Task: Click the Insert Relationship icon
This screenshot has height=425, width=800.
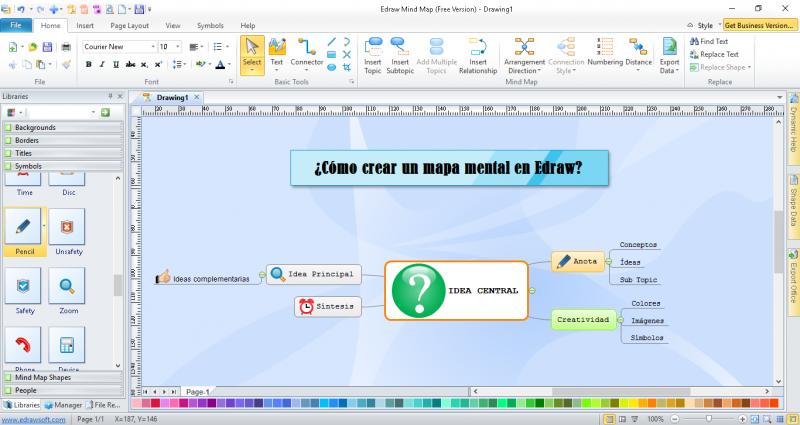Action: [x=477, y=54]
